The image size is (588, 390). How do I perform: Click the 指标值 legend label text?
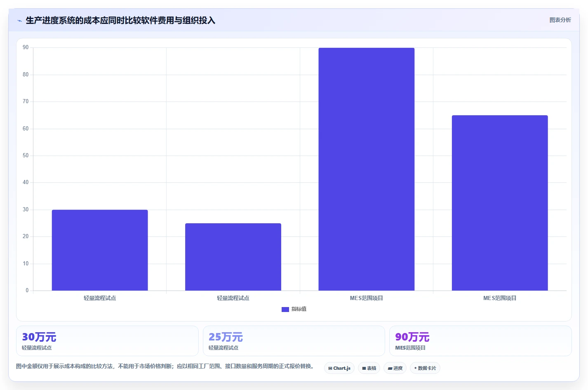click(299, 309)
